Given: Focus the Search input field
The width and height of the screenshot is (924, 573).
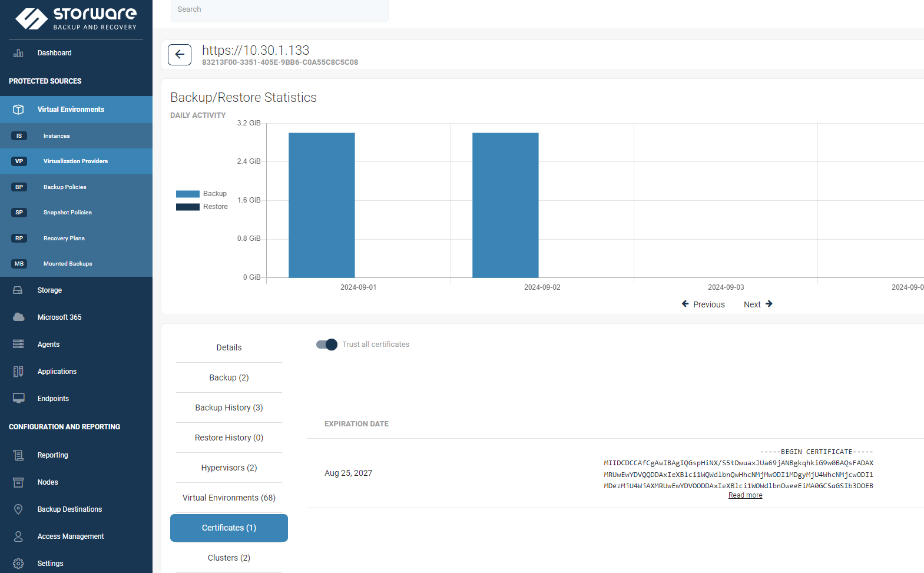Looking at the screenshot, I should [x=280, y=10].
